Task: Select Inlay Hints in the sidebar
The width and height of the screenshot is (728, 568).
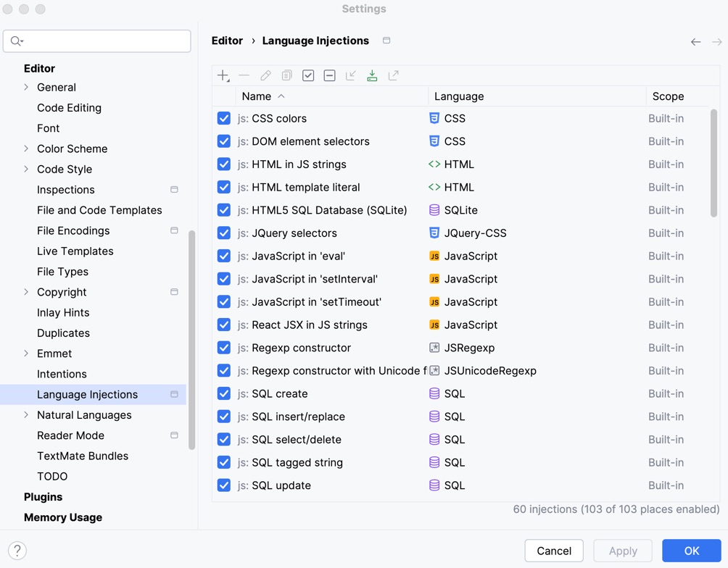Action: (x=63, y=312)
